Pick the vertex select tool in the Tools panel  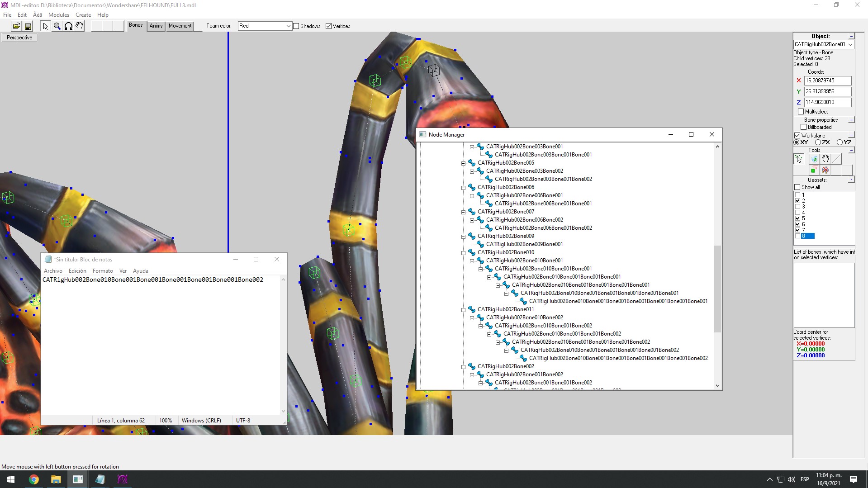click(x=799, y=159)
